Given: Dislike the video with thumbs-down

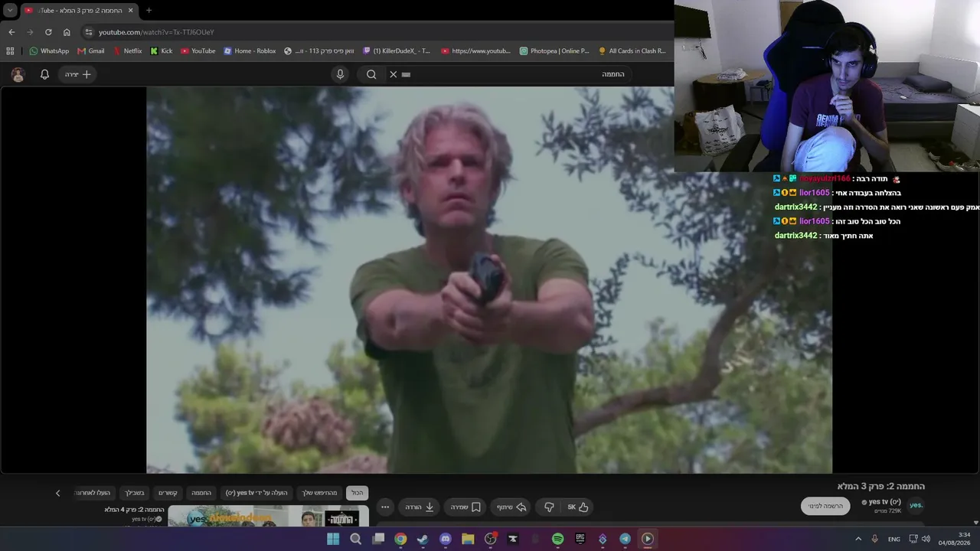Looking at the screenshot, I should (x=549, y=507).
